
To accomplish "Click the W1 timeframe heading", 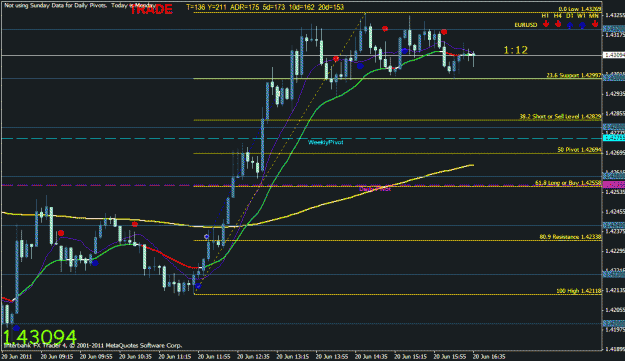I will pyautogui.click(x=582, y=16).
